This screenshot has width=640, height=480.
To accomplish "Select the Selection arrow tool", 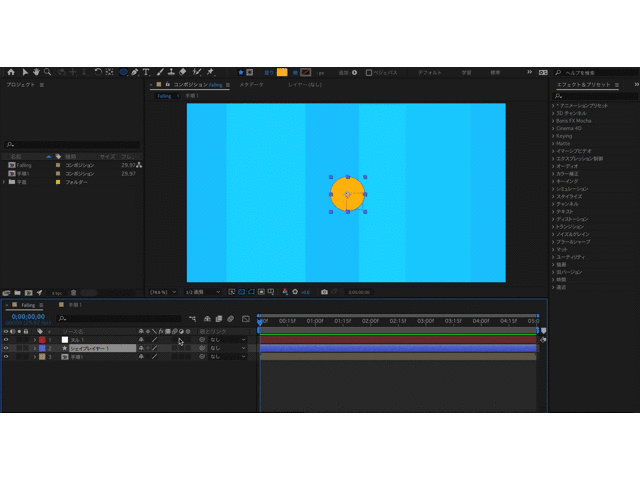I will coord(25,72).
